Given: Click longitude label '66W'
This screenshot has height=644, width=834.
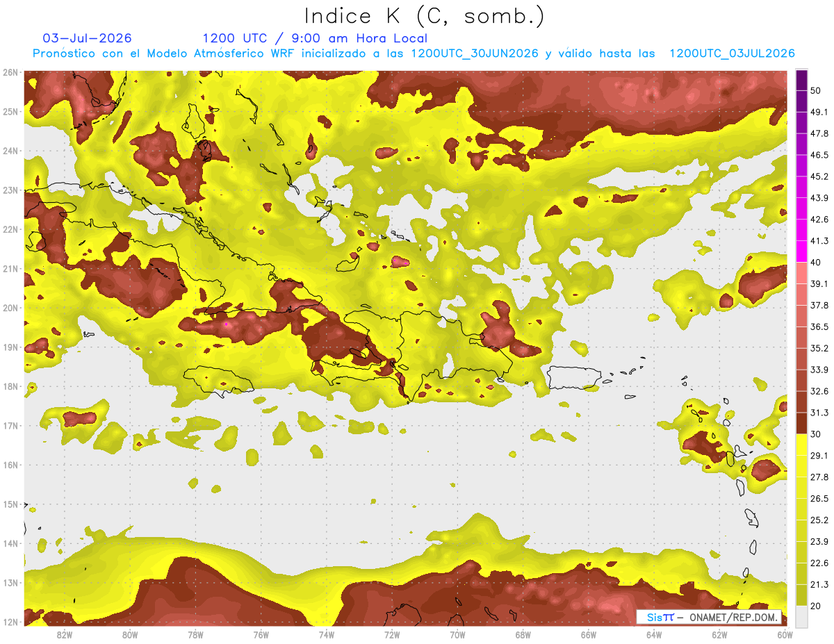Looking at the screenshot, I should [588, 635].
